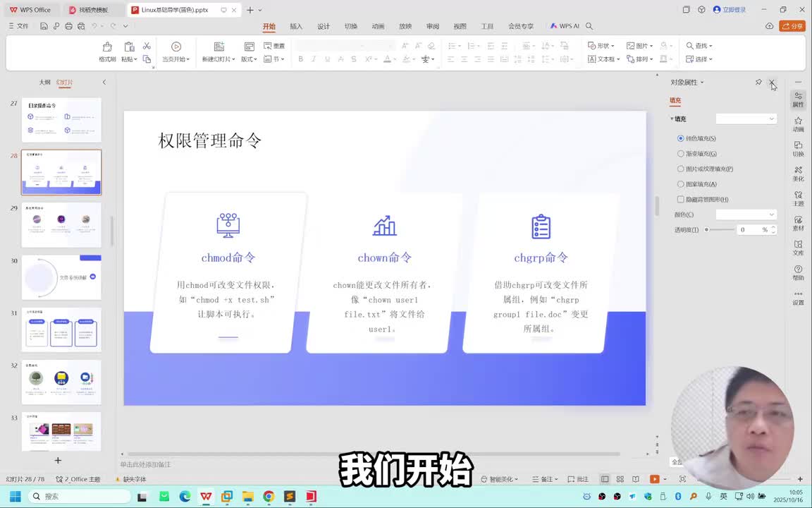Image resolution: width=812 pixels, height=508 pixels.
Task: Click the Copy icon below scissors
Action: click(147, 59)
